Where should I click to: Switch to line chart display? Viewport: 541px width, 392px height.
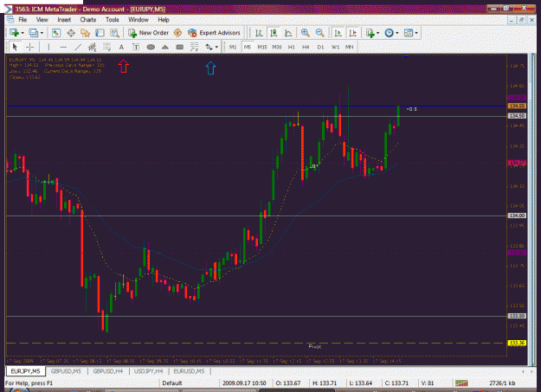[x=288, y=33]
